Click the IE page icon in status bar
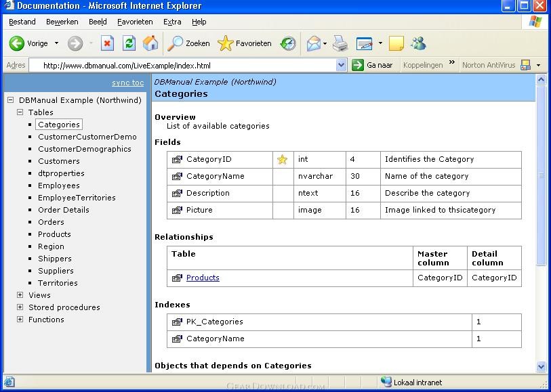 pos(9,382)
